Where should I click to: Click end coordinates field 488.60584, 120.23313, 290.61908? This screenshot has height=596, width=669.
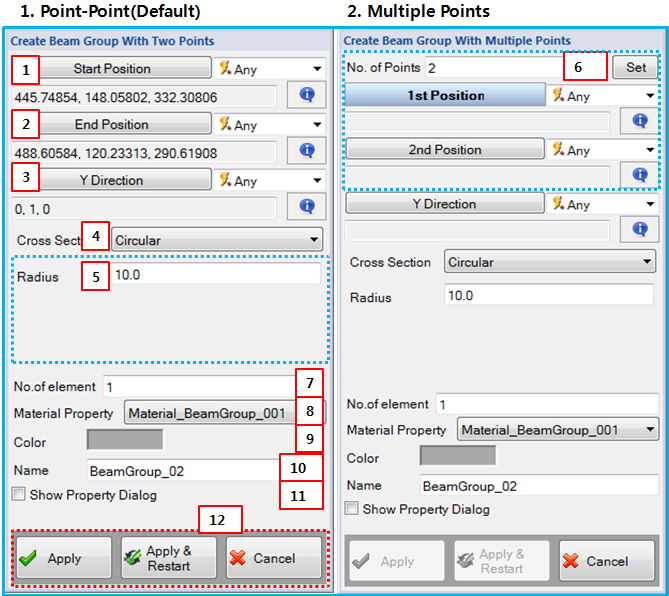(x=144, y=153)
